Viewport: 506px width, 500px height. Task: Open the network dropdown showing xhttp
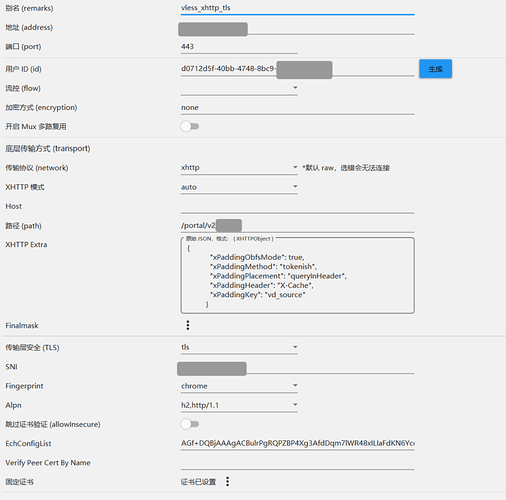click(x=239, y=167)
